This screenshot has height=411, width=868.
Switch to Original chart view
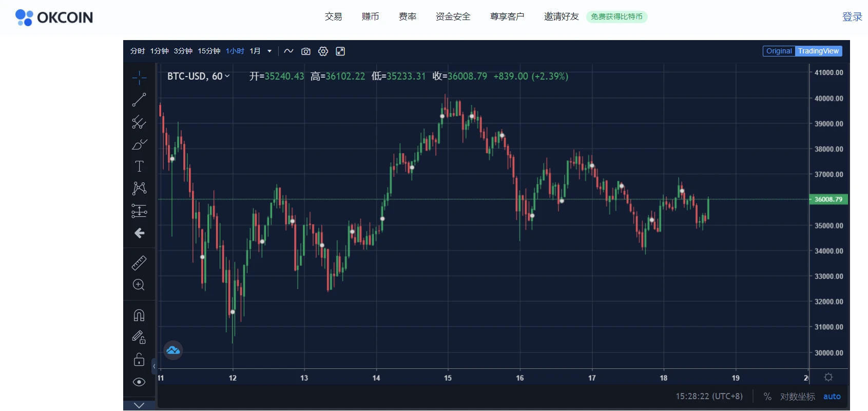point(779,51)
